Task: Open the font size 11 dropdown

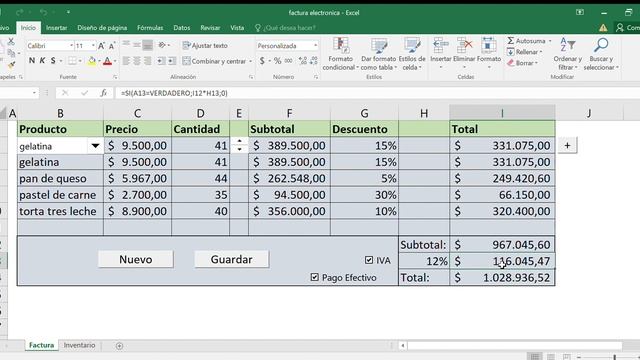Action: (x=93, y=46)
